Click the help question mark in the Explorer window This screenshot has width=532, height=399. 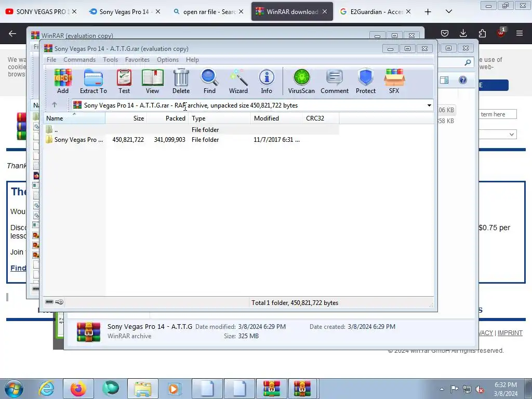coord(463,80)
